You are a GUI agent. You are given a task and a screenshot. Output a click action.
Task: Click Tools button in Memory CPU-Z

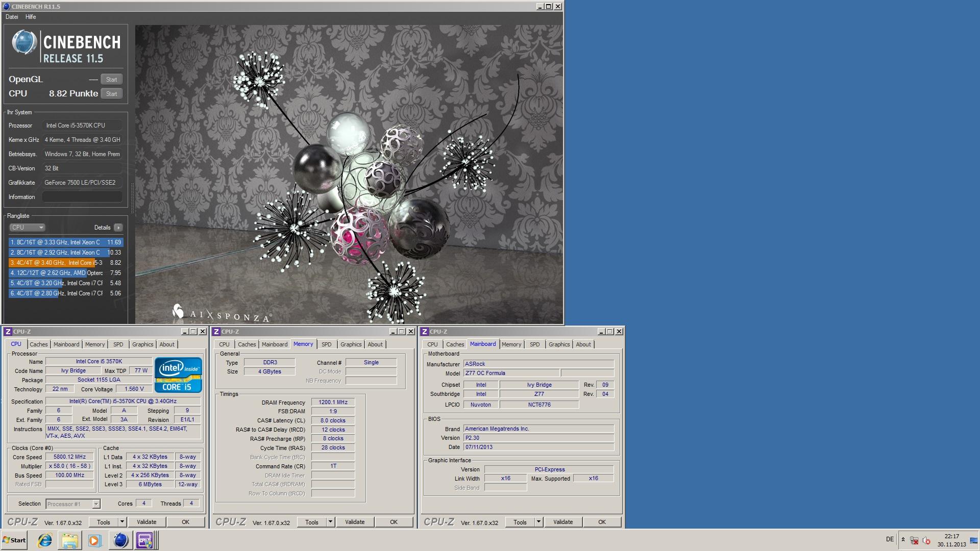click(312, 522)
